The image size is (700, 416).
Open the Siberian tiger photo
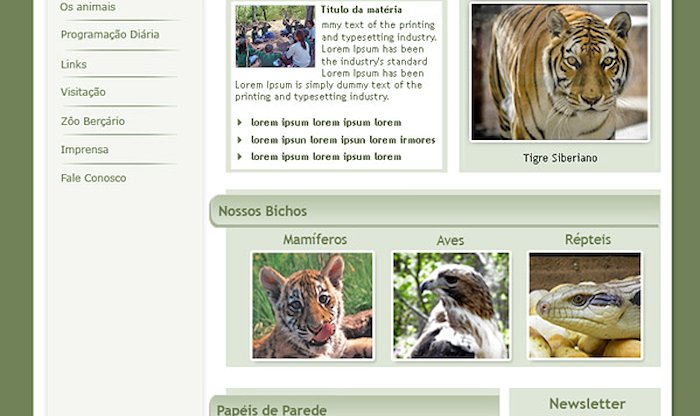[x=560, y=72]
